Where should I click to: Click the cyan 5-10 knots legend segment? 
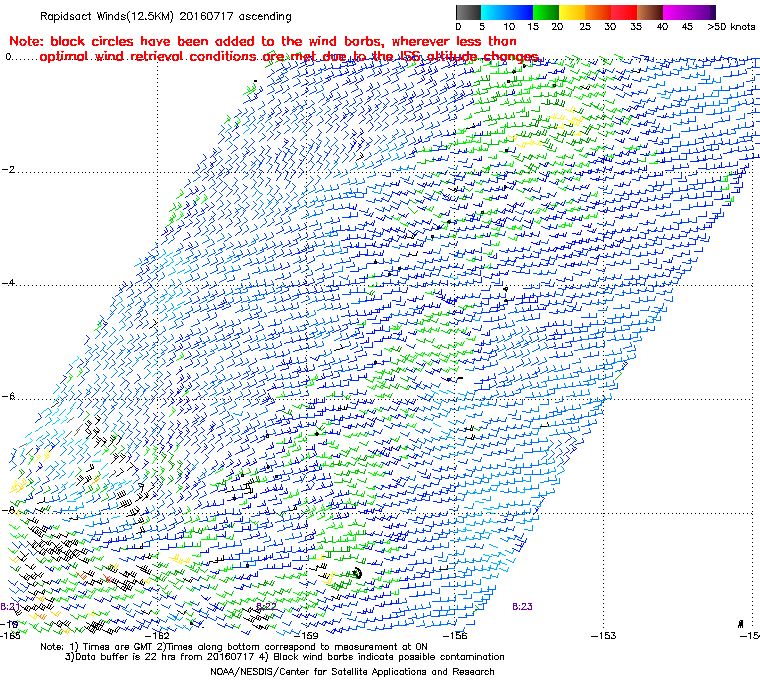(x=494, y=12)
